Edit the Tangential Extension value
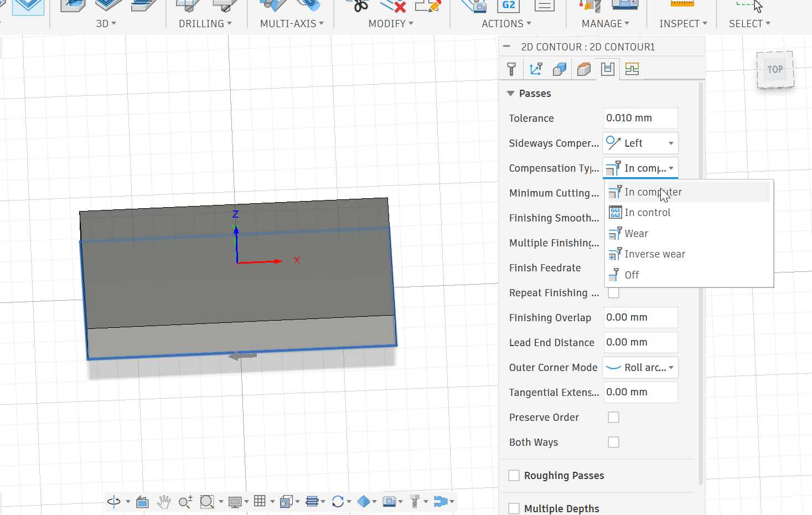This screenshot has height=515, width=812. [x=640, y=392]
